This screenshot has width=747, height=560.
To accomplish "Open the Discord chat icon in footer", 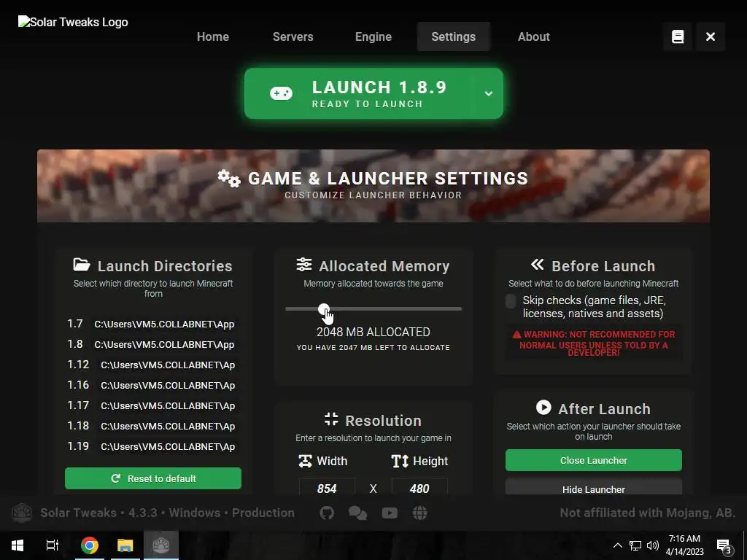I will [x=357, y=513].
